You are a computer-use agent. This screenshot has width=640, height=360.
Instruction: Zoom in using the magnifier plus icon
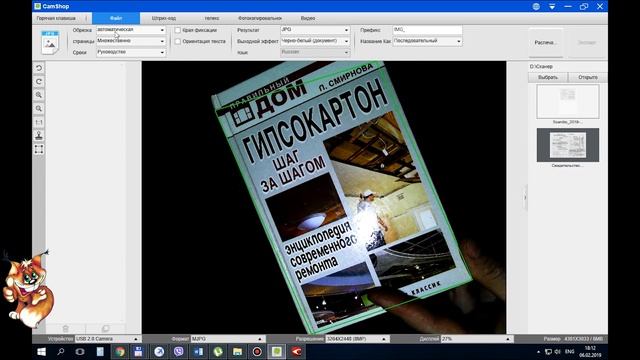[x=39, y=95]
